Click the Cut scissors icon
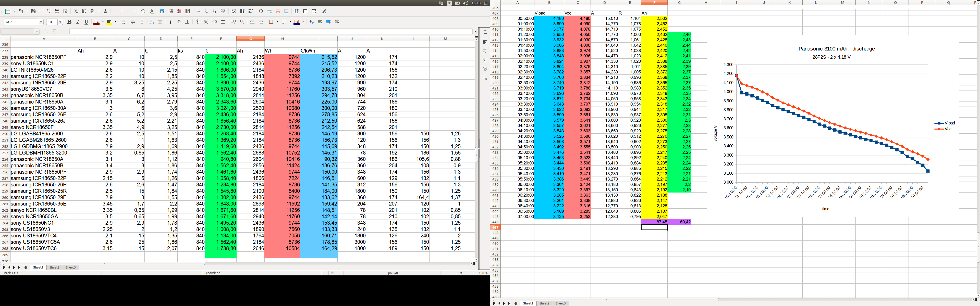 [76, 11]
